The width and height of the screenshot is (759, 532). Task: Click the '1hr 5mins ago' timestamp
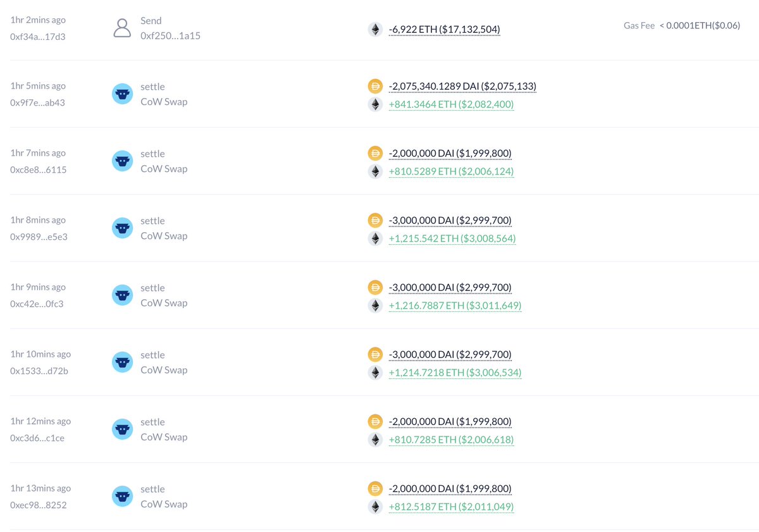click(38, 86)
